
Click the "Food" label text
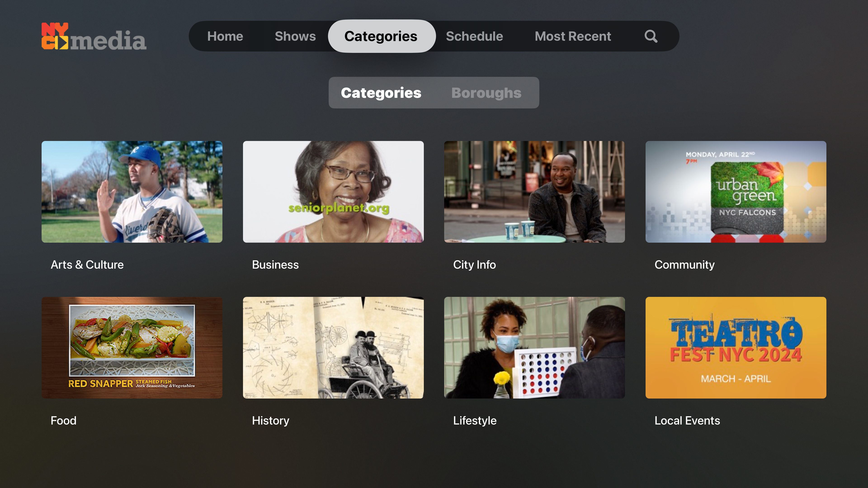pos(63,421)
